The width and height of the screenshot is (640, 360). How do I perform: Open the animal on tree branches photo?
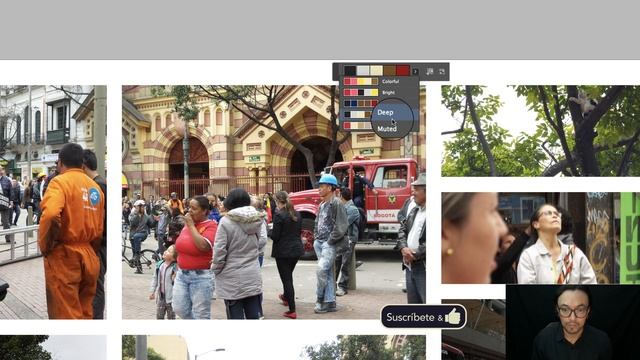540,131
